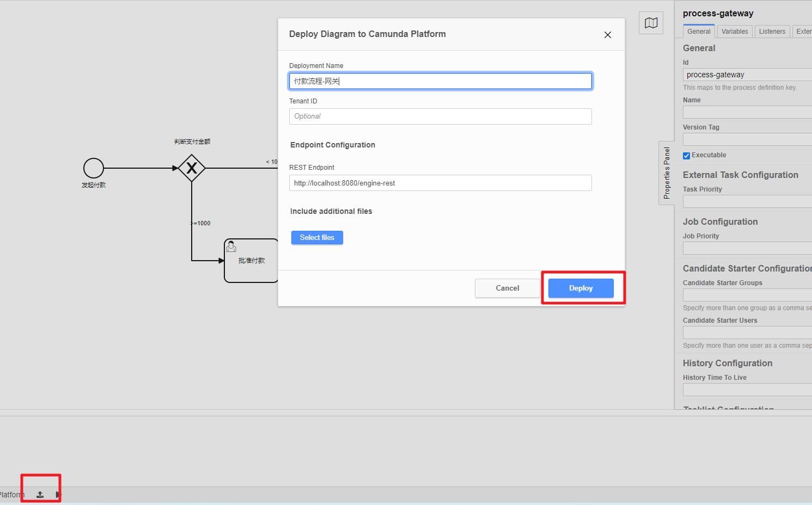Open the Listeners tab
Image resolution: width=812 pixels, height=505 pixels.
(772, 32)
